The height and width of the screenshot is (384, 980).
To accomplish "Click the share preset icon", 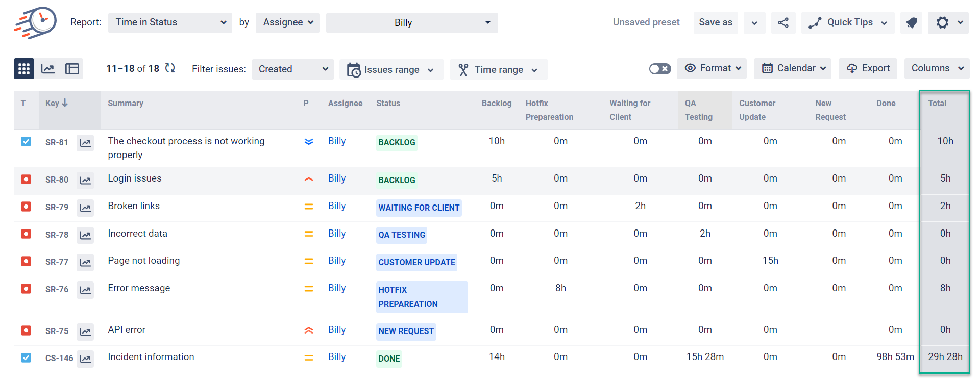I will coord(783,23).
